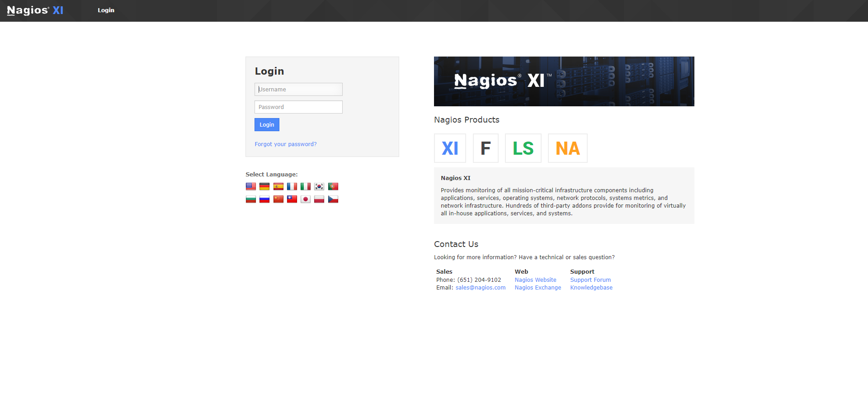Open the Nagios Exchange link
The image size is (868, 394).
tap(538, 287)
